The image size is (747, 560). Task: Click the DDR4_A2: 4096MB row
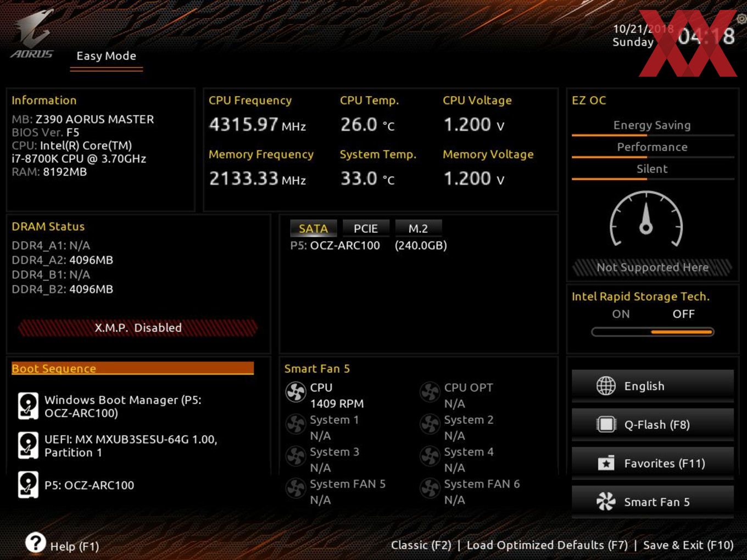(x=63, y=260)
